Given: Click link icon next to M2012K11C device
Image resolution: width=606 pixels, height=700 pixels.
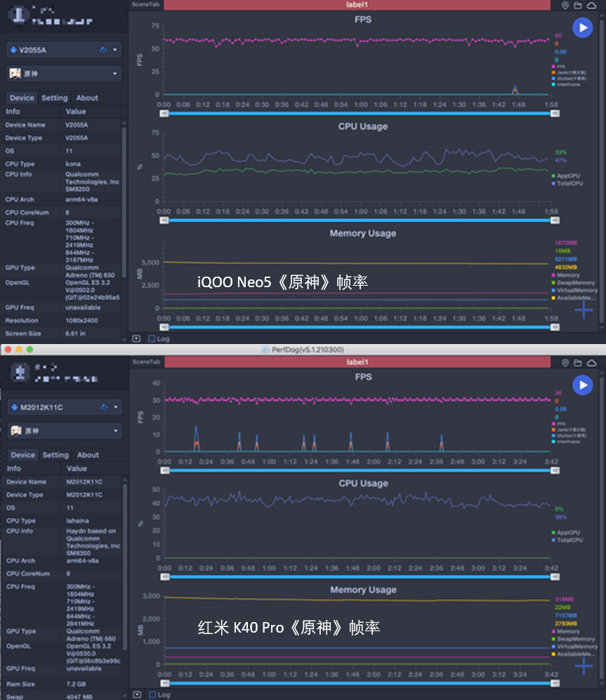Looking at the screenshot, I should point(104,407).
